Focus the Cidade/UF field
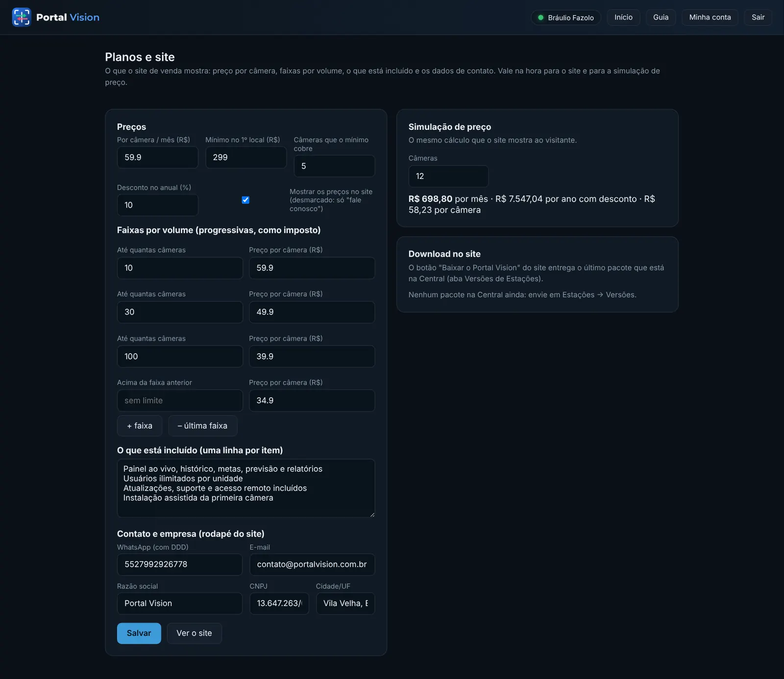 point(345,604)
